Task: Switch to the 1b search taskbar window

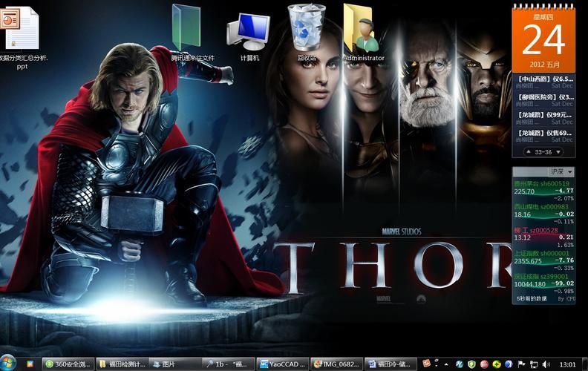Action: coord(229,364)
